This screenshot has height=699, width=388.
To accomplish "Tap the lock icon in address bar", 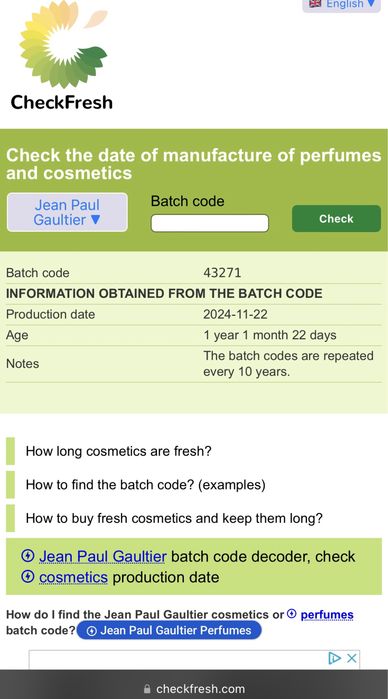I will 147,689.
